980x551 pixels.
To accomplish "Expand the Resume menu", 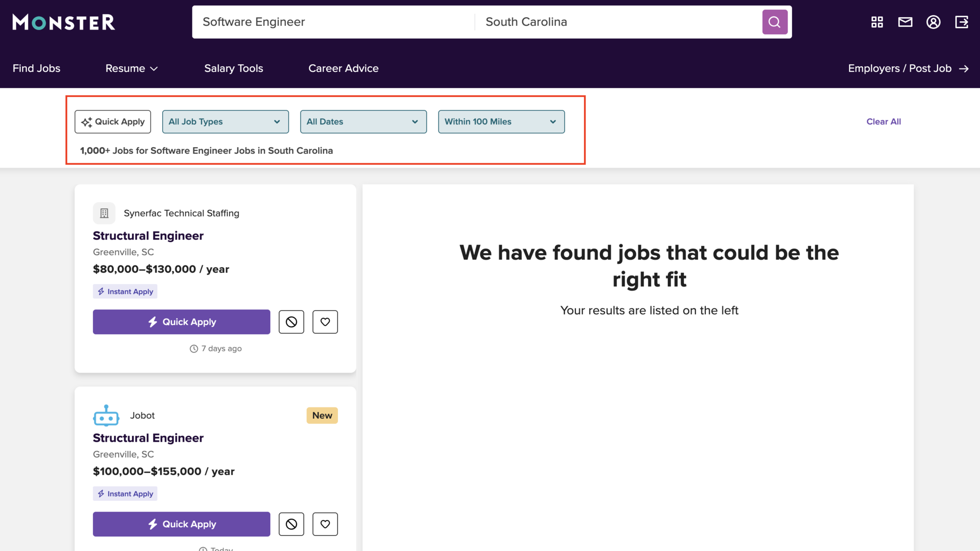I will click(x=154, y=69).
